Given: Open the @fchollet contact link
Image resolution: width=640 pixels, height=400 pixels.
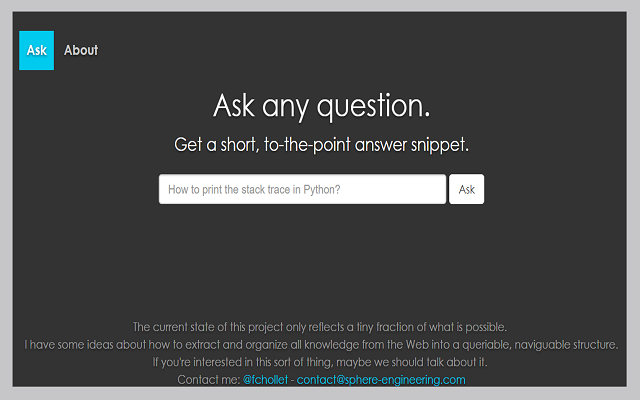Looking at the screenshot, I should pyautogui.click(x=267, y=380).
